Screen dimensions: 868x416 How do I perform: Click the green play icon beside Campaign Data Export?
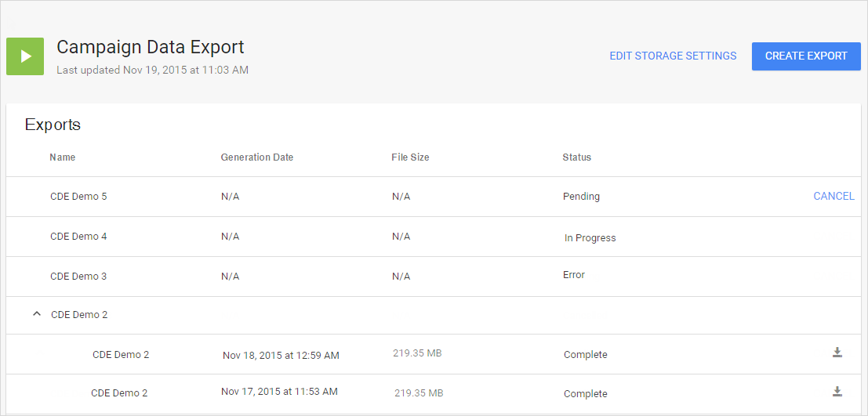click(25, 56)
